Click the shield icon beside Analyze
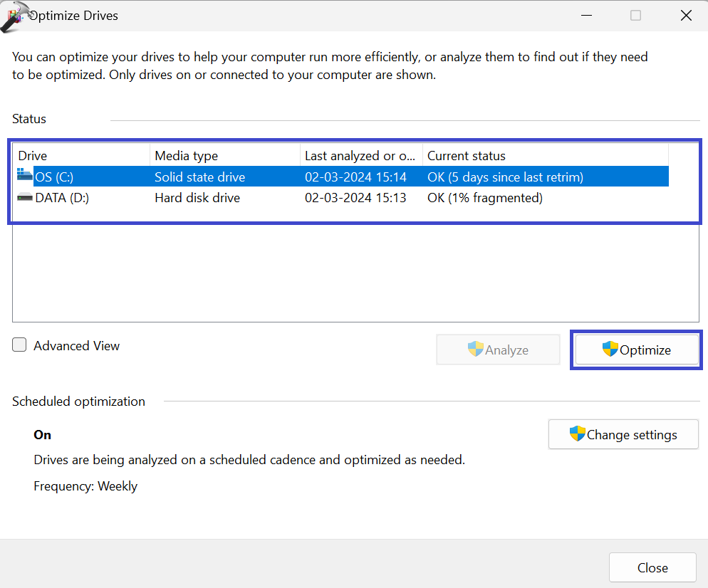This screenshot has width=708, height=588. point(476,350)
